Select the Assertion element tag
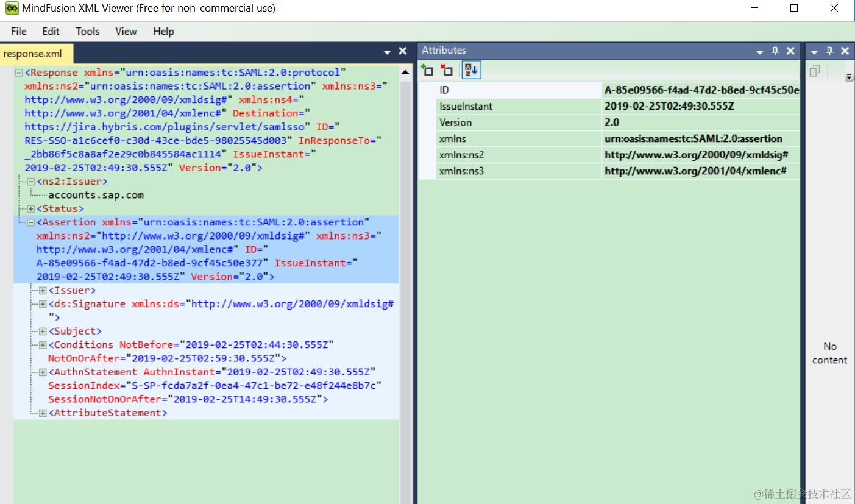 coord(66,222)
